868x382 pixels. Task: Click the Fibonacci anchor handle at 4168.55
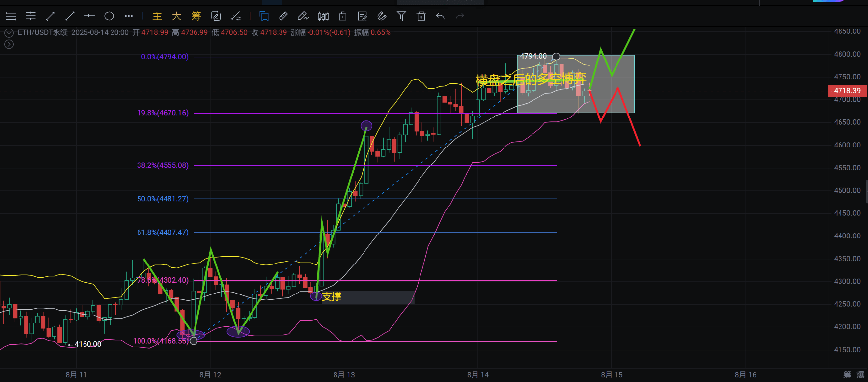(194, 341)
